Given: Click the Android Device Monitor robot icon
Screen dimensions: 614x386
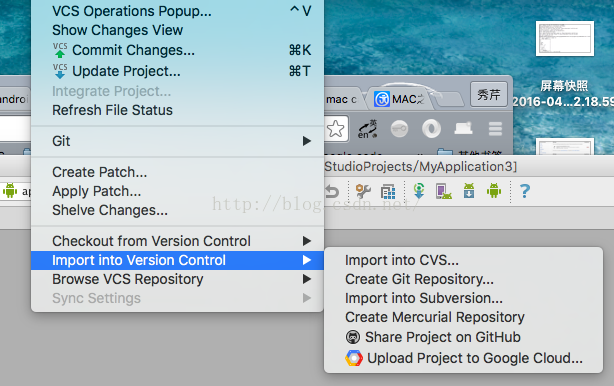Looking at the screenshot, I should [494, 191].
